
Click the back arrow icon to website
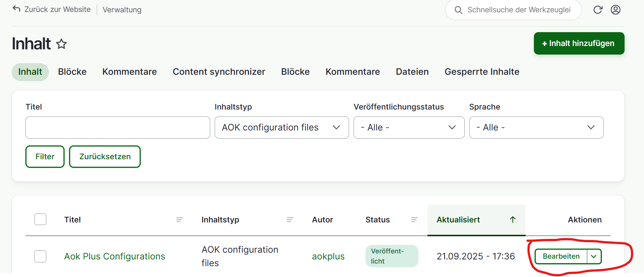pyautogui.click(x=16, y=9)
